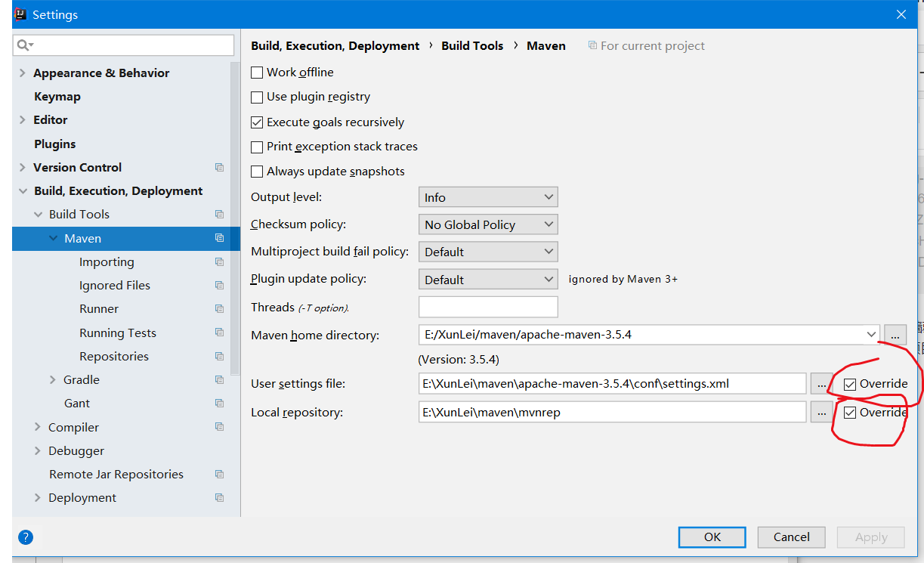Click project-level icon beside Running Tests

[219, 333]
